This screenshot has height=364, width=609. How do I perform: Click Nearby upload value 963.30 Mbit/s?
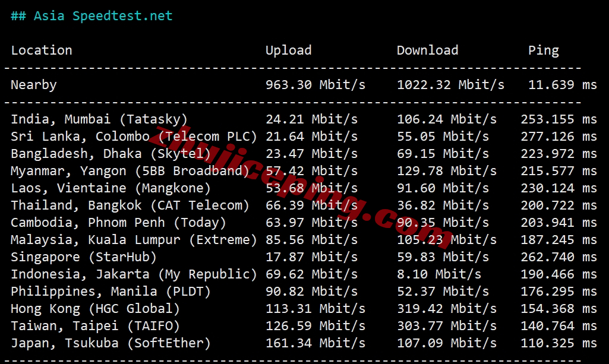pos(315,85)
